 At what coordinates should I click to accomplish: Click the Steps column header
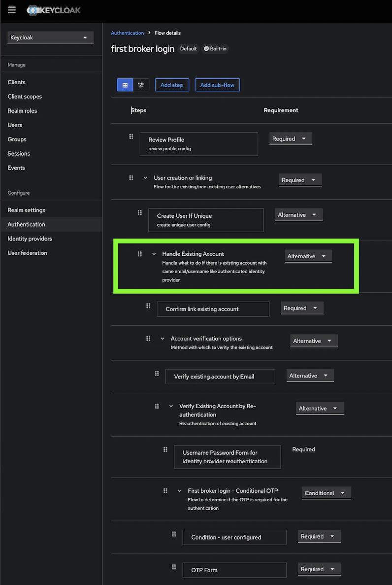click(138, 110)
